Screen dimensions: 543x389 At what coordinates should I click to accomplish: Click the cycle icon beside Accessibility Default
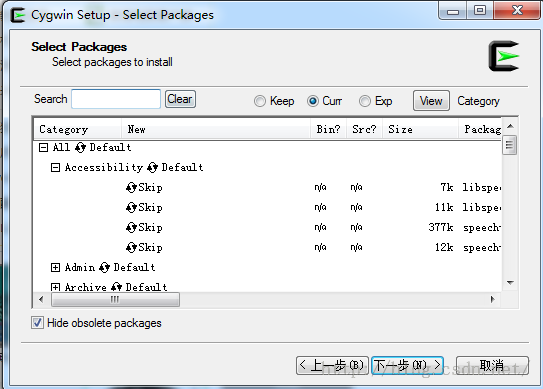(152, 168)
